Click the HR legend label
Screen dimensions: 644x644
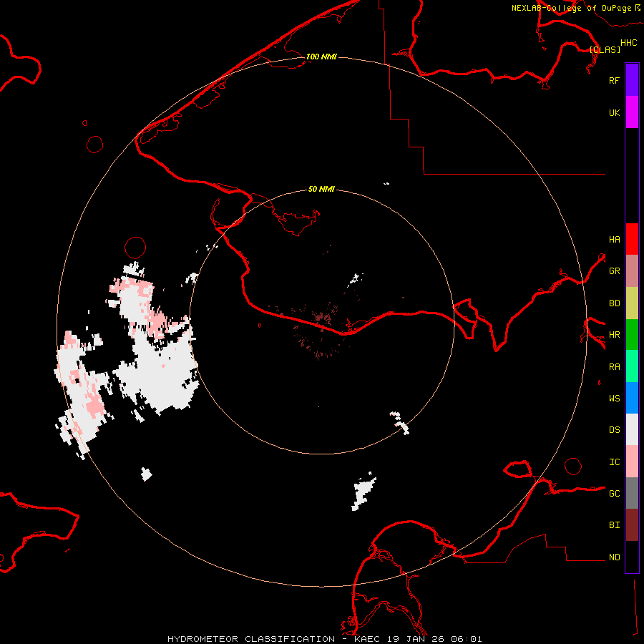[x=614, y=335]
